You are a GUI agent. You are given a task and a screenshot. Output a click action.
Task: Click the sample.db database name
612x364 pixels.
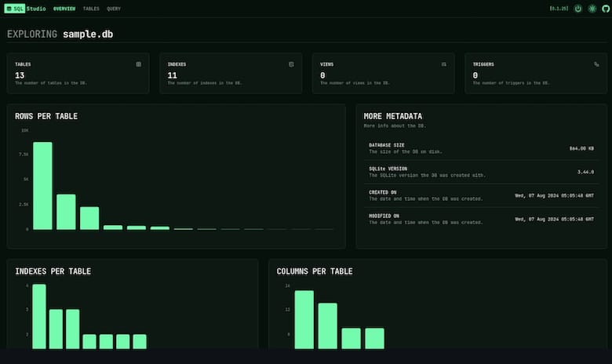(x=88, y=35)
